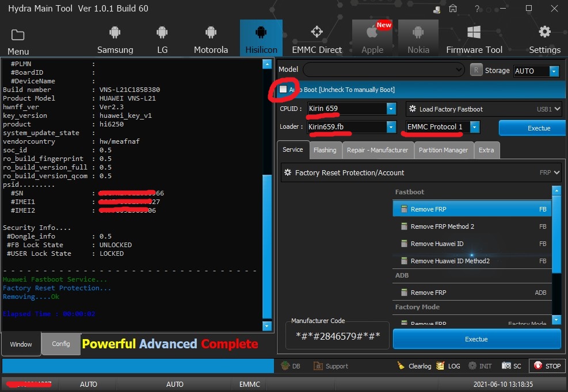Image resolution: width=568 pixels, height=392 pixels.
Task: Select the Motorola module icon
Action: (x=211, y=33)
